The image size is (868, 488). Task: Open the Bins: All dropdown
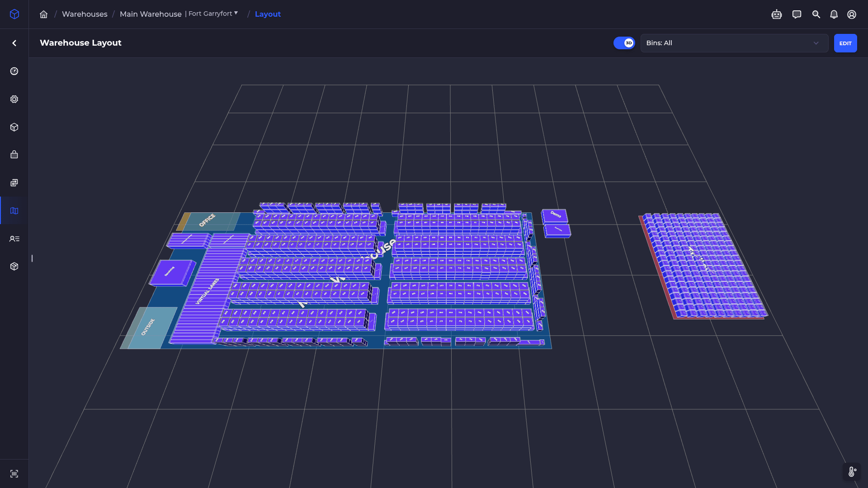click(734, 43)
